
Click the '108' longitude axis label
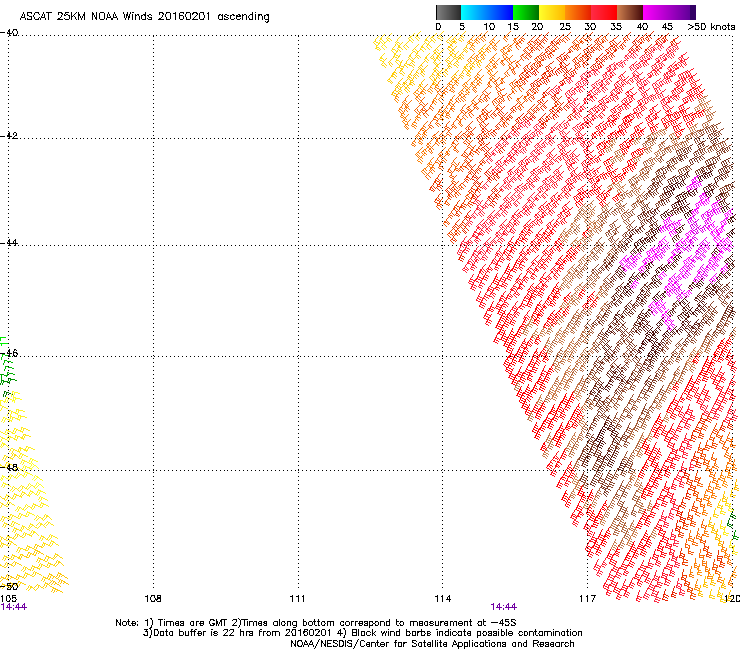point(153,599)
